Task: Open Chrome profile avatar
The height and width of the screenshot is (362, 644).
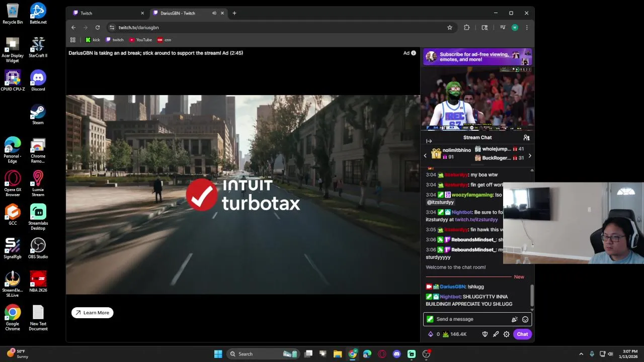Action: (515, 28)
